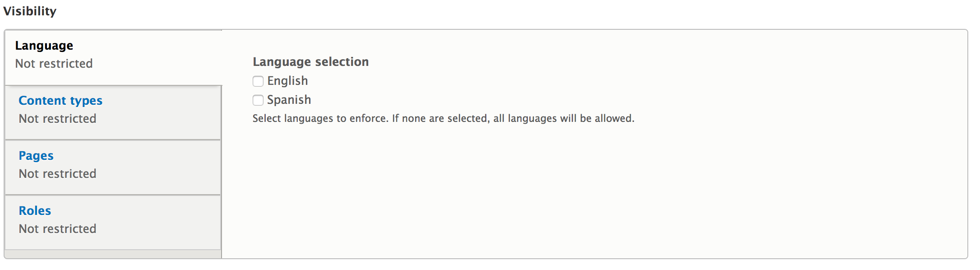This screenshot has height=270, width=980.
Task: Click the Content types link title
Action: [x=60, y=101]
